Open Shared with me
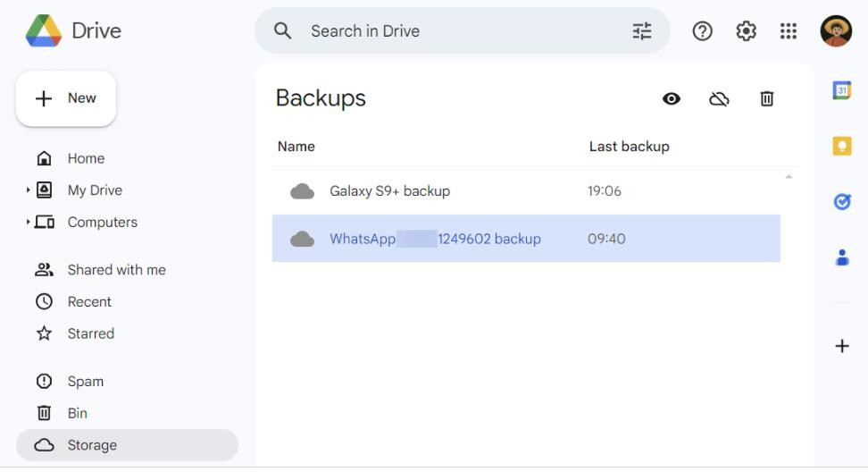The width and height of the screenshot is (868, 472). (x=116, y=270)
